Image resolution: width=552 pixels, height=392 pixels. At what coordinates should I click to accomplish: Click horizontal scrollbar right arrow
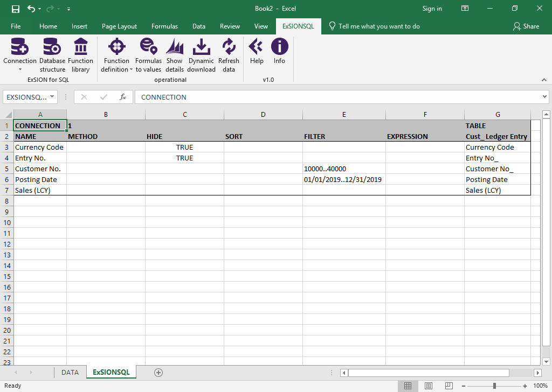pyautogui.click(x=537, y=373)
